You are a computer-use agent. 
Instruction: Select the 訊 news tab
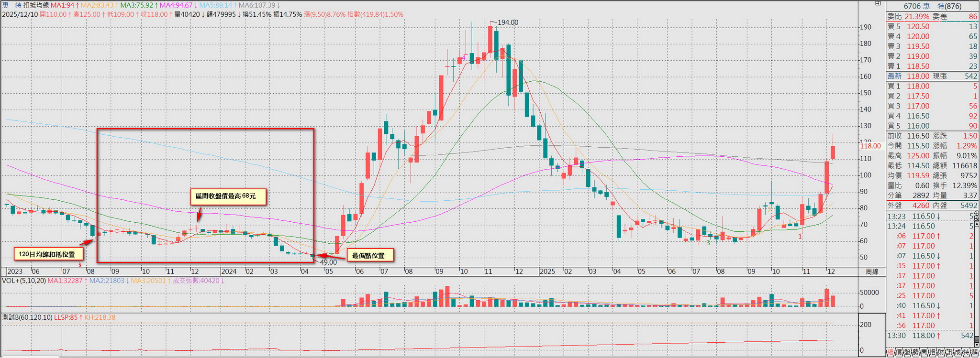click(x=948, y=353)
